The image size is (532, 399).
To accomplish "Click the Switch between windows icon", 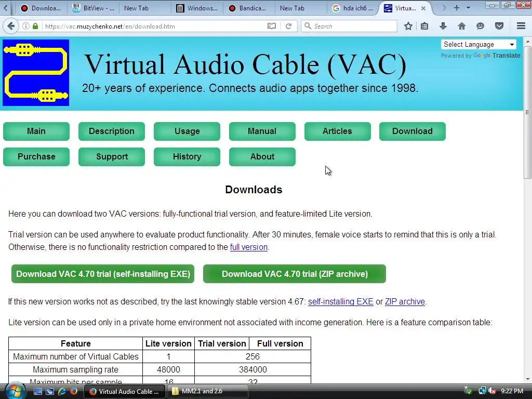I will [x=50, y=392].
